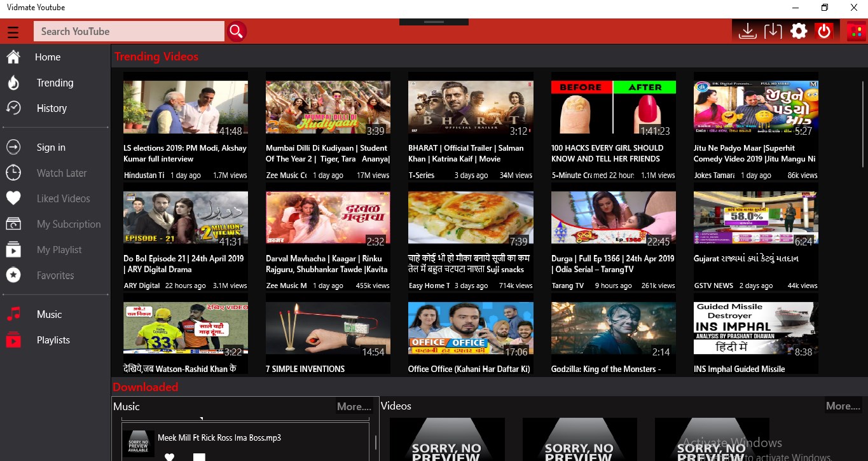Screen dimensions: 868x461
Task: Open Playlists section in sidebar
Action: pyautogui.click(x=53, y=340)
